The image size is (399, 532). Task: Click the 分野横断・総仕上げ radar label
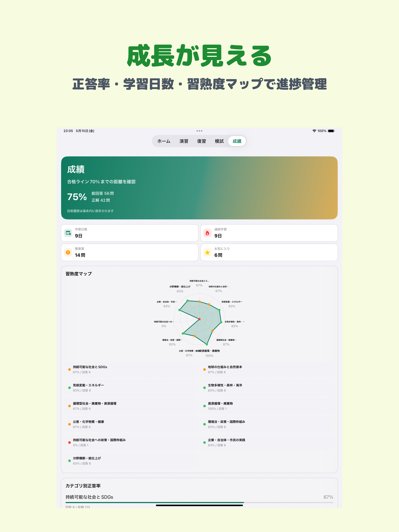pos(180,289)
